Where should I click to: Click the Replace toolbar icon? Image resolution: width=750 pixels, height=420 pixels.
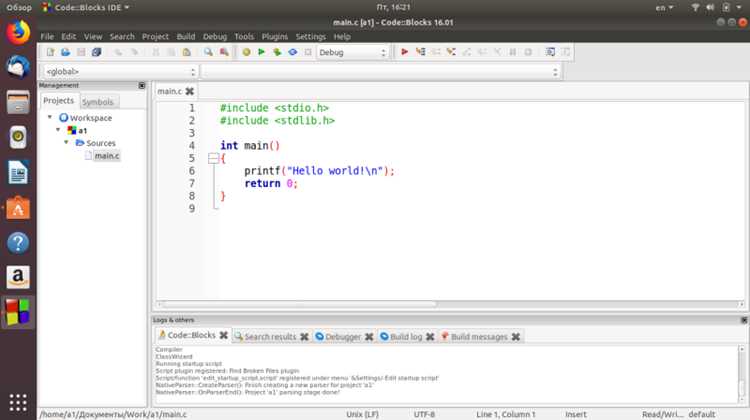pyautogui.click(x=224, y=52)
